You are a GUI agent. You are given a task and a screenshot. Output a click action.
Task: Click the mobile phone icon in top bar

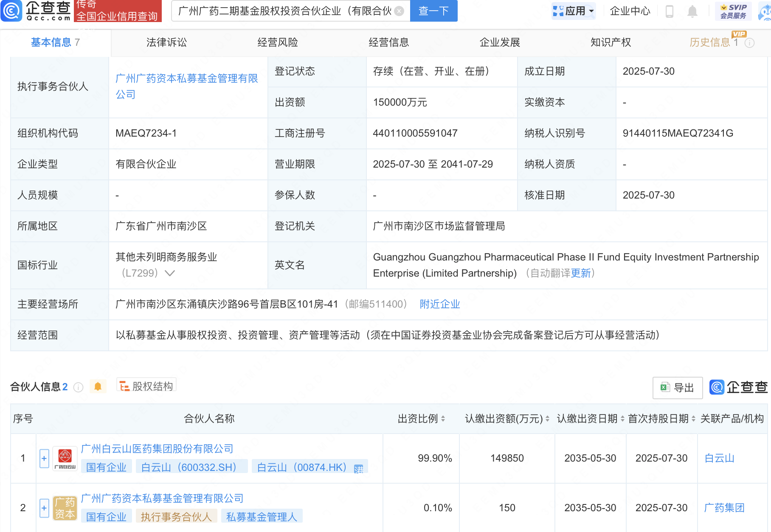(x=670, y=11)
